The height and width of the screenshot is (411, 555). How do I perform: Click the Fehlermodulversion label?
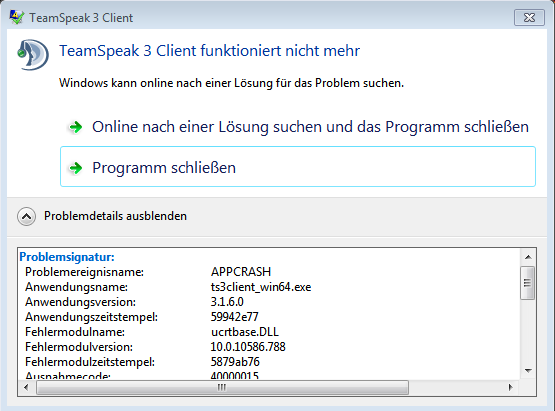pyautogui.click(x=79, y=347)
